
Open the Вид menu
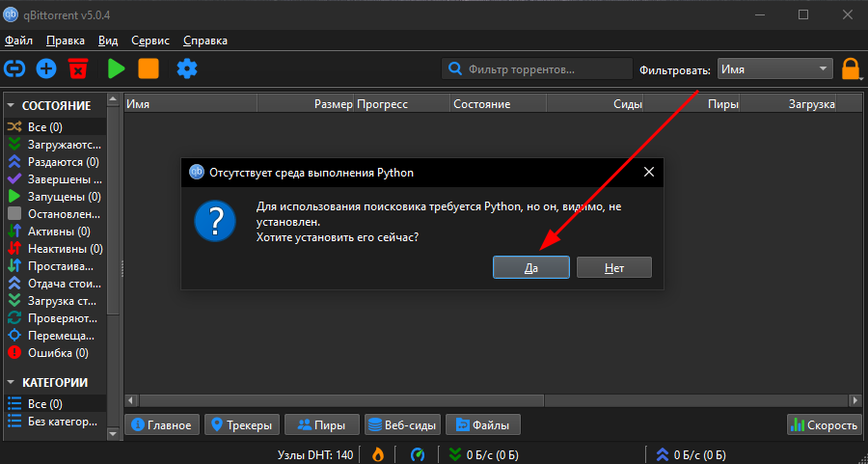108,41
